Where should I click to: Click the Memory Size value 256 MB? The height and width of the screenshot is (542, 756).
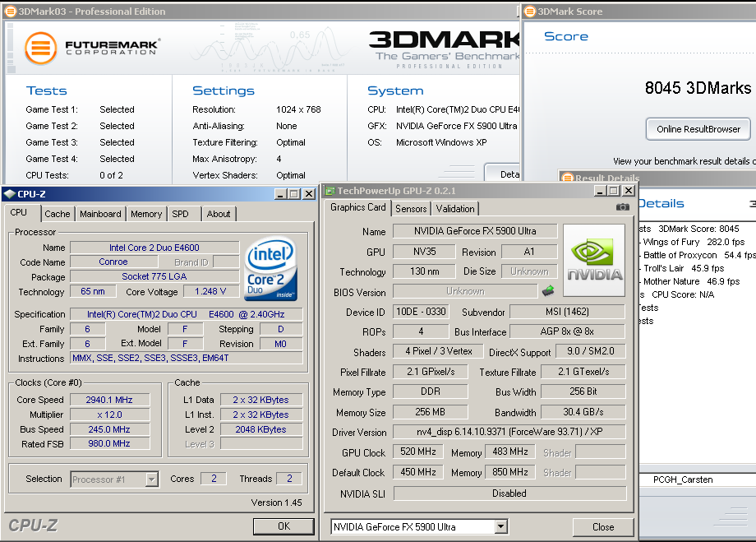(430, 412)
